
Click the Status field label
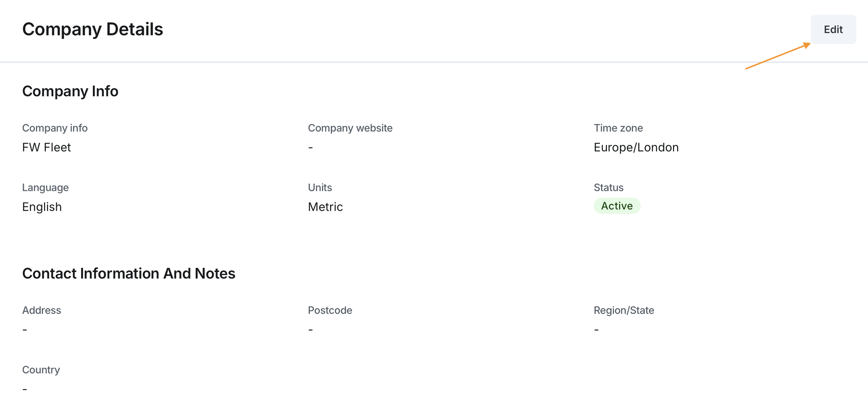[x=608, y=187]
